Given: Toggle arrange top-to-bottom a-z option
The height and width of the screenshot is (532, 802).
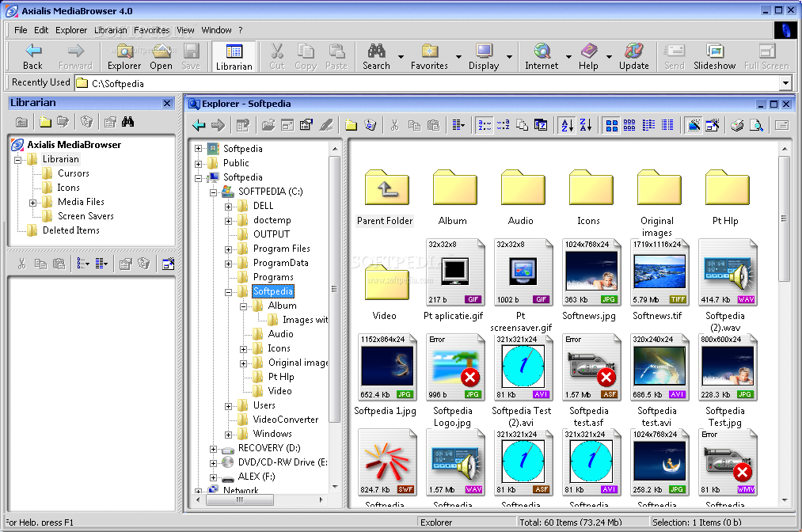Looking at the screenshot, I should [503, 125].
